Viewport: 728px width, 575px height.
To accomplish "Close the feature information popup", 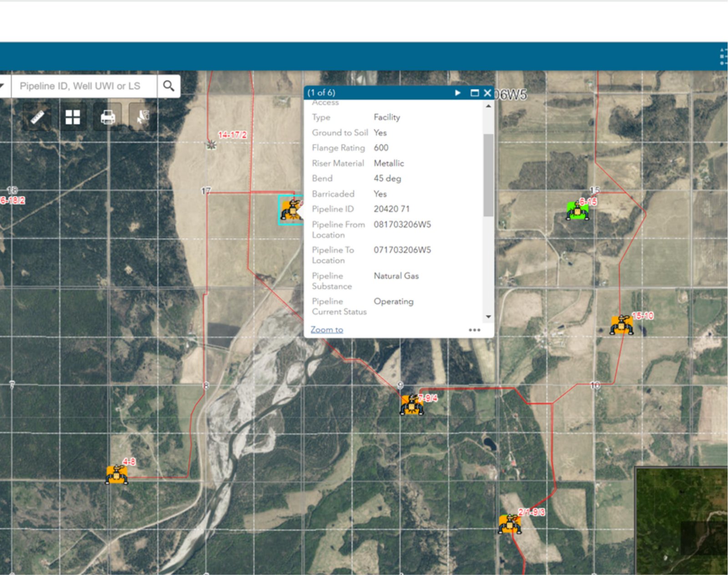I will (x=487, y=93).
